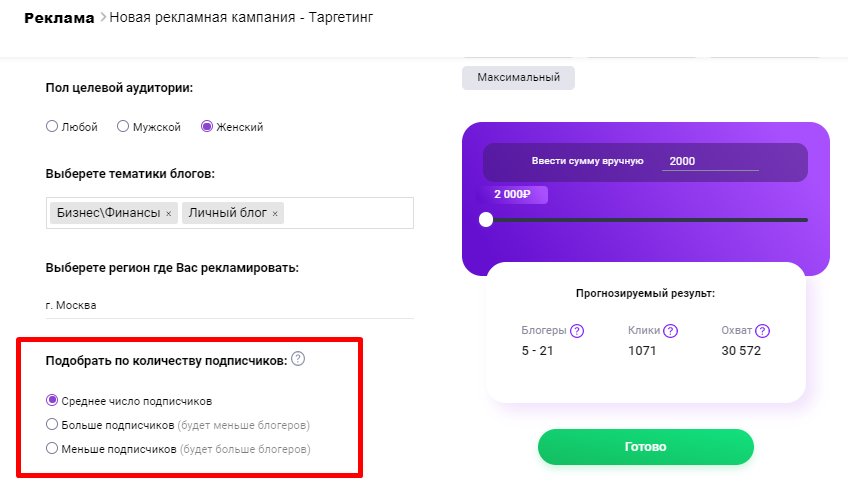Open help icon next to Клики
The width and height of the screenshot is (848, 499).
pos(671,331)
